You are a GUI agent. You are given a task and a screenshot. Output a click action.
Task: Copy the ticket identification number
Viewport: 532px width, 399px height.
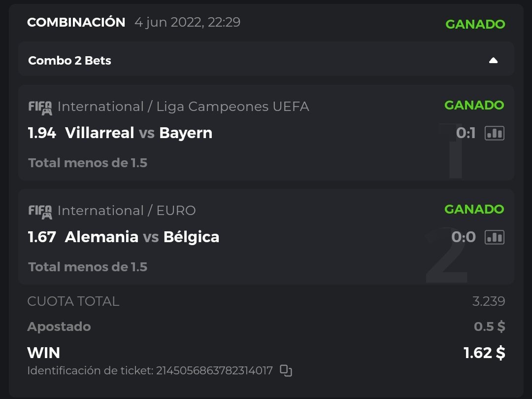[286, 370]
